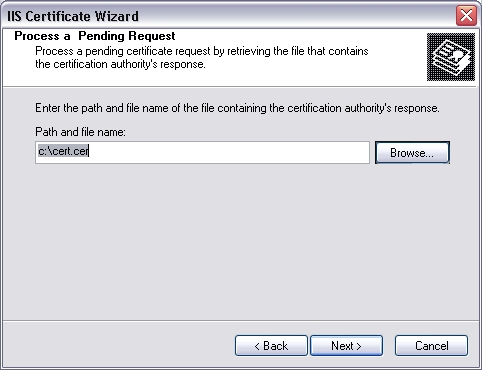Click the empty footer area left of Back

coord(117,346)
